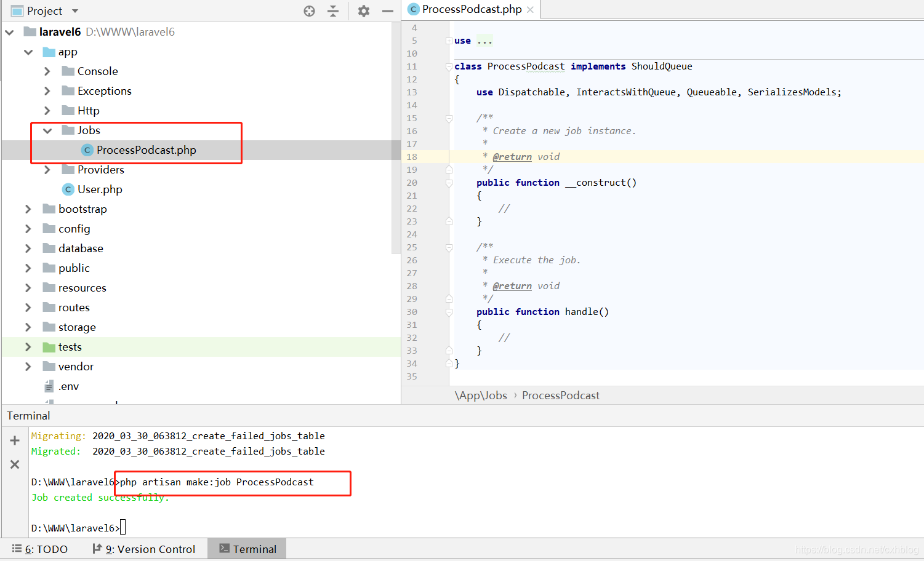The height and width of the screenshot is (561, 924).
Task: Click the collapse all icon in Project panel
Action: coord(333,11)
